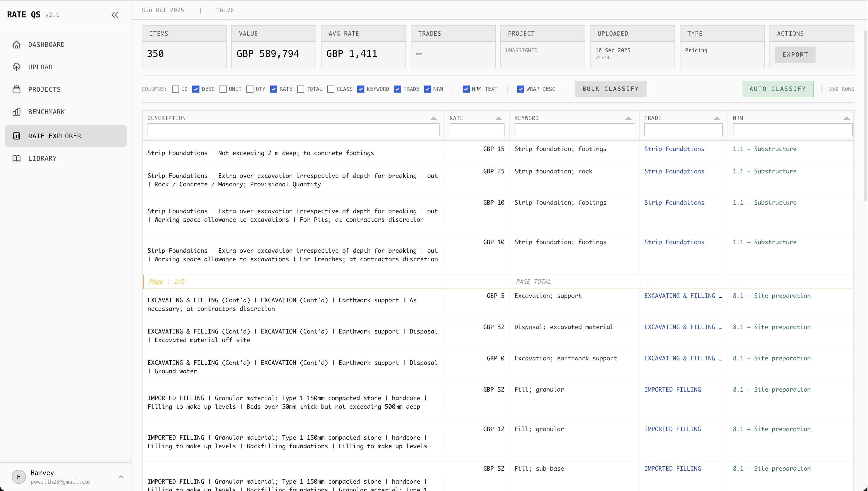Click Harvey's avatar circle
This screenshot has width=868, height=491.
19,477
